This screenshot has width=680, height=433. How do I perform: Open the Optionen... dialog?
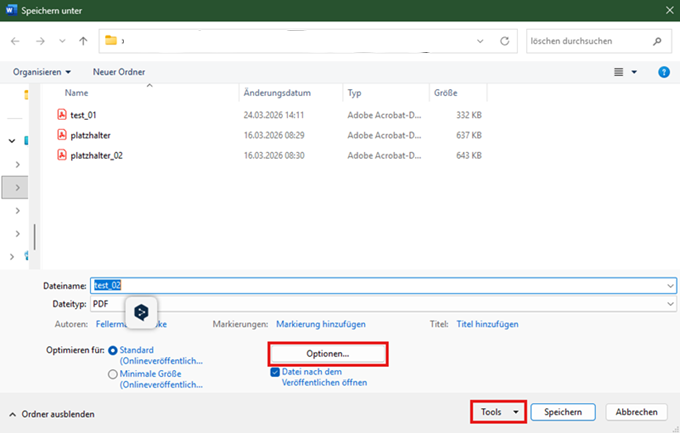coord(328,354)
